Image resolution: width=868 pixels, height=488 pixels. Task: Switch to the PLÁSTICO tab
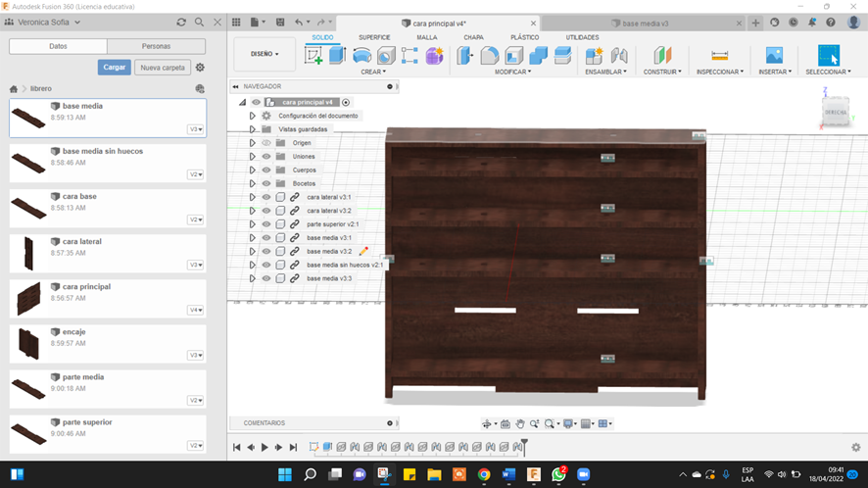(525, 37)
